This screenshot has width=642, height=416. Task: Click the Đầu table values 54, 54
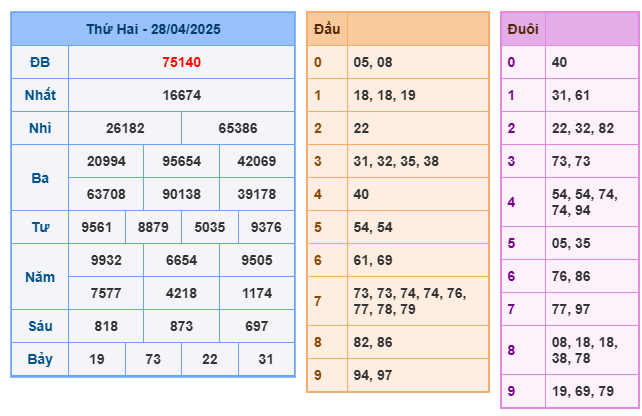pyautogui.click(x=373, y=227)
